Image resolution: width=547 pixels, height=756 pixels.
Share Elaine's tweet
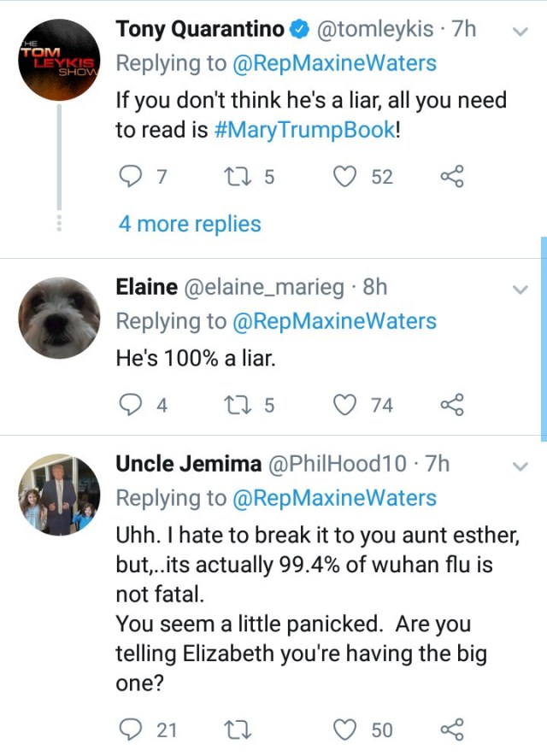[450, 405]
